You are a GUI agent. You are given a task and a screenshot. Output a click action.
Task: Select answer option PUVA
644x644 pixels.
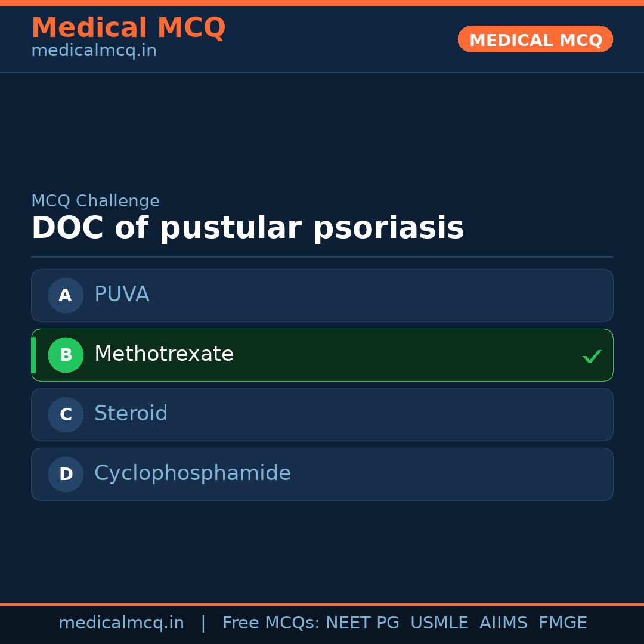322,295
